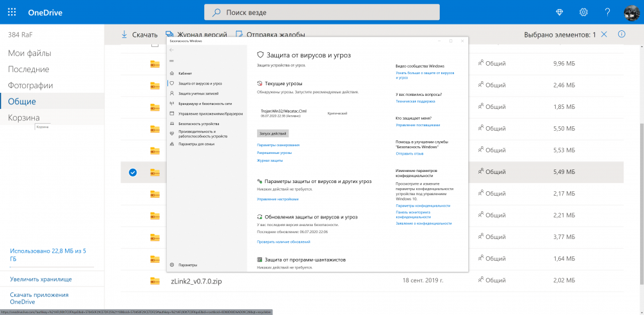Viewport: 644px width, 315px height.
Task: Click the Поиск везде search field
Action: [322, 12]
